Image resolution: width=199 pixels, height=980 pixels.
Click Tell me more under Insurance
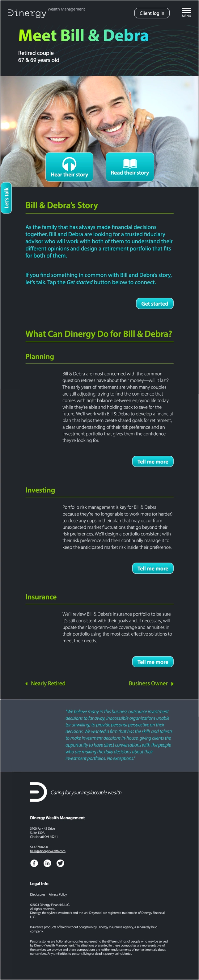pyautogui.click(x=153, y=661)
